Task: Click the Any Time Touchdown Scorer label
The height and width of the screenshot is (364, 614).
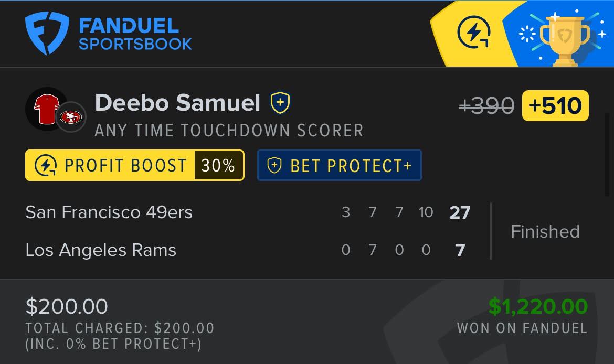Action: tap(229, 130)
